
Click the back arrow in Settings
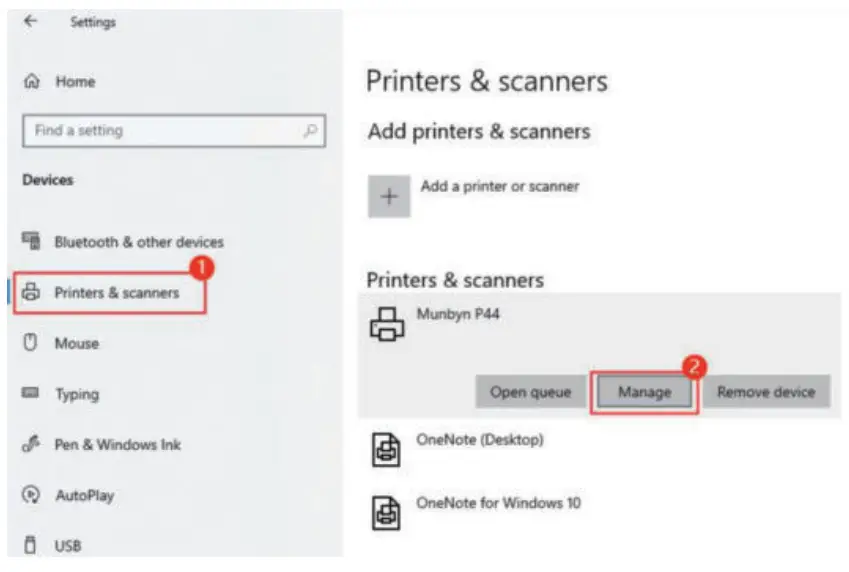pyautogui.click(x=30, y=22)
